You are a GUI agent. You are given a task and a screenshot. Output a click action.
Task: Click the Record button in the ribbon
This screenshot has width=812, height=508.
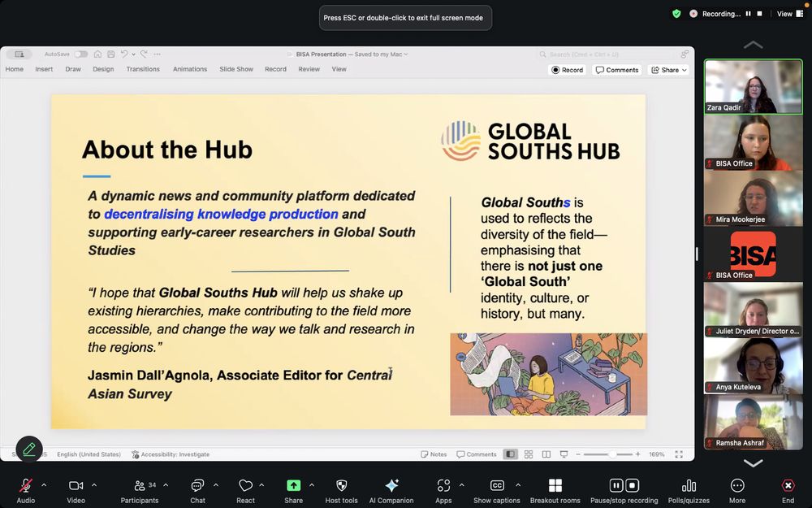click(567, 70)
